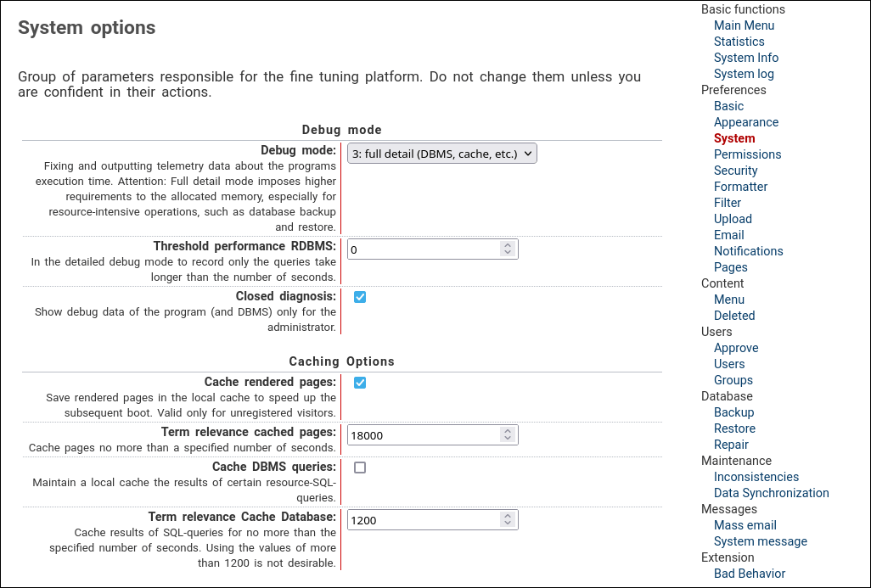Open Notifications preferences
This screenshot has height=588, width=871.
click(748, 251)
